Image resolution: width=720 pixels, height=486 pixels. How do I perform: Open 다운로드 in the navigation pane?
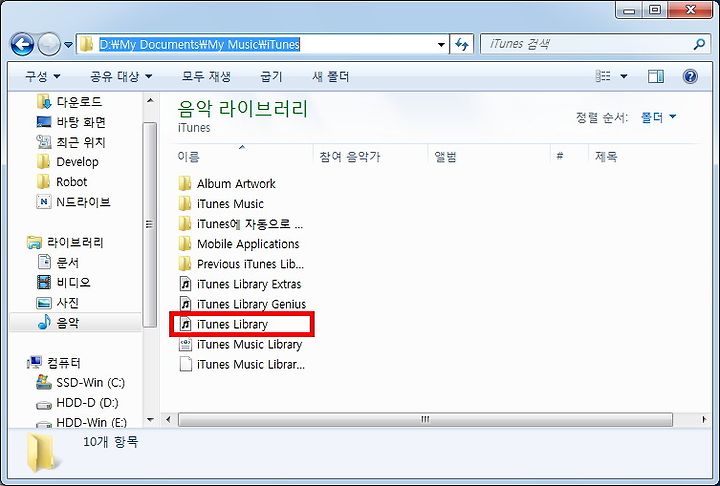tap(70, 102)
